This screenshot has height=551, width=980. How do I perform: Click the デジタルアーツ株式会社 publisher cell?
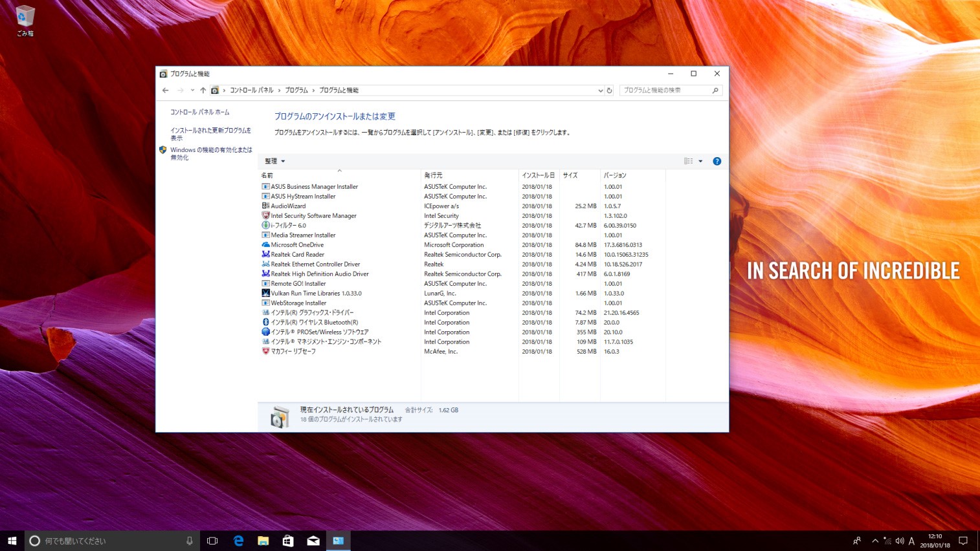452,226
